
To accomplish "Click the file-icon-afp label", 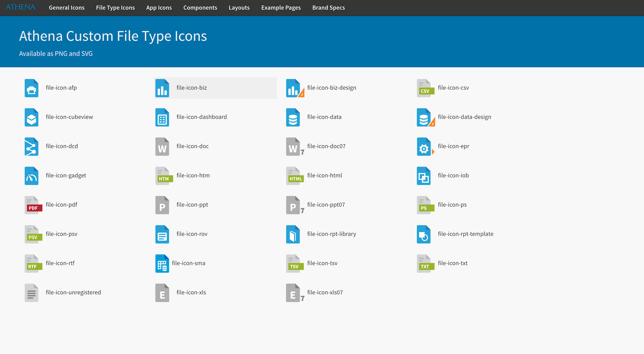I will click(x=61, y=88).
